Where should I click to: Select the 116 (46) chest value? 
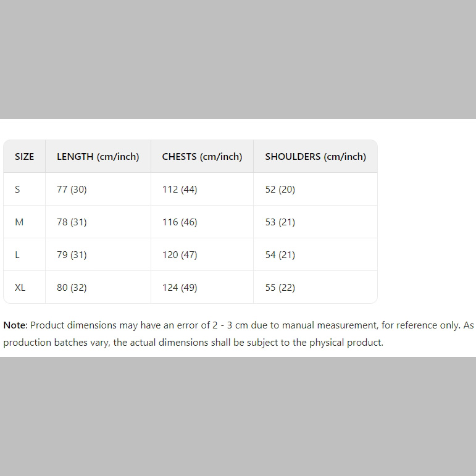[x=180, y=222]
